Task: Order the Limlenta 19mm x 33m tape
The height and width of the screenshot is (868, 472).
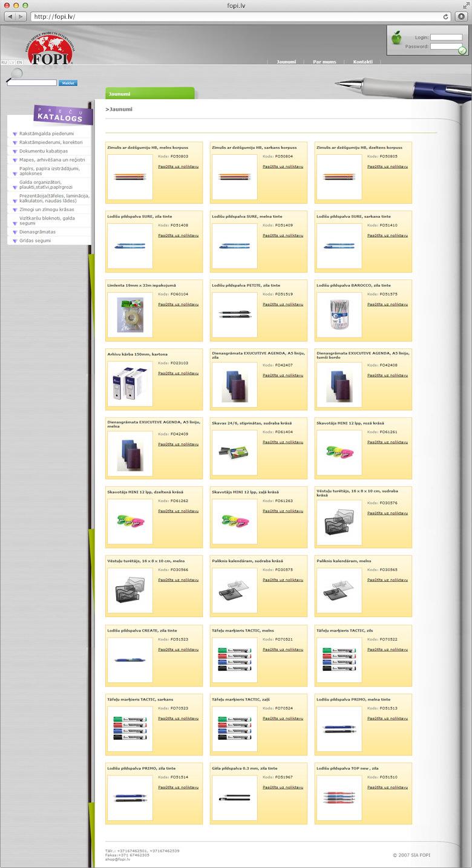Action: click(178, 304)
